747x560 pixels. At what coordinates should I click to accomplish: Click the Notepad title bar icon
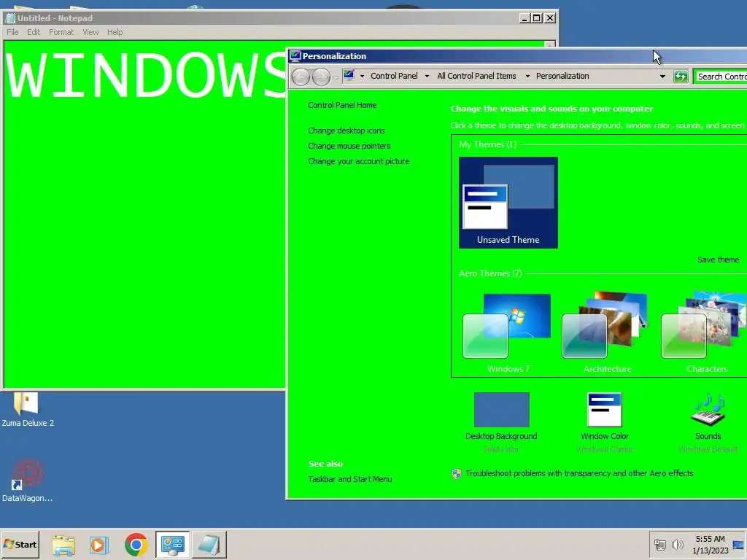(x=10, y=18)
